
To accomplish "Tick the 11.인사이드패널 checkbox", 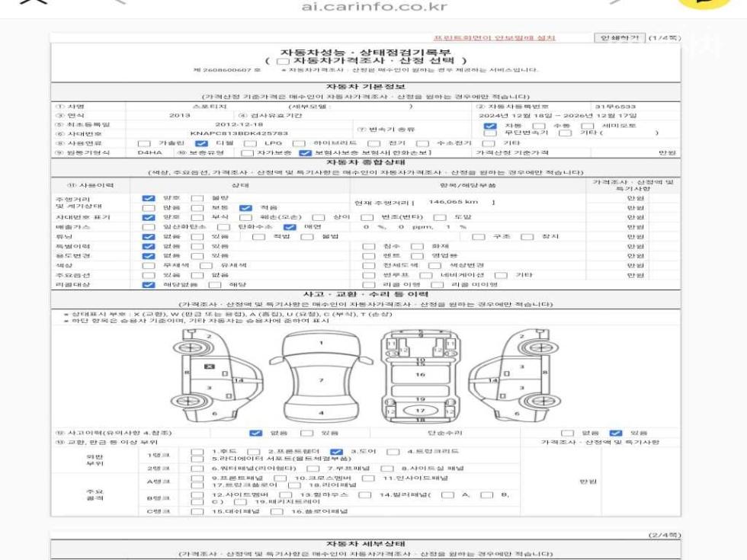I will coord(367,478).
